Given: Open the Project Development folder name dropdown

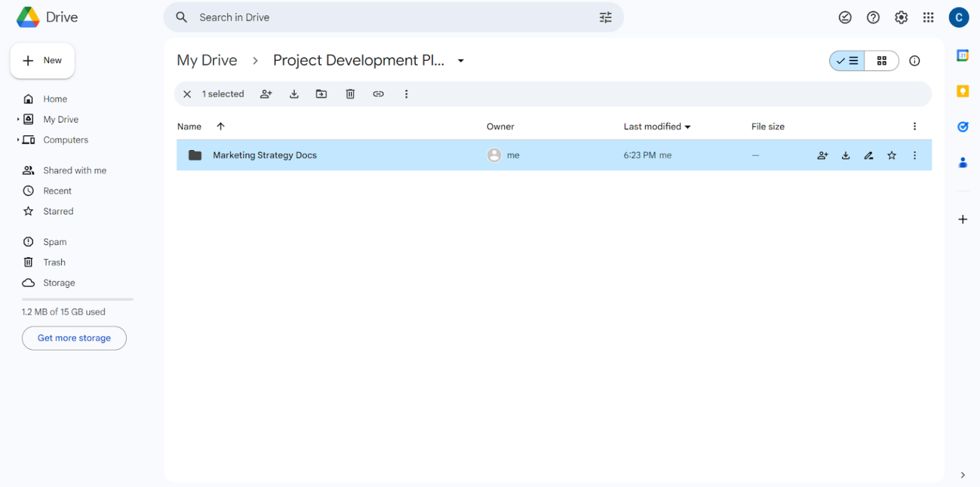Looking at the screenshot, I should 461,60.
